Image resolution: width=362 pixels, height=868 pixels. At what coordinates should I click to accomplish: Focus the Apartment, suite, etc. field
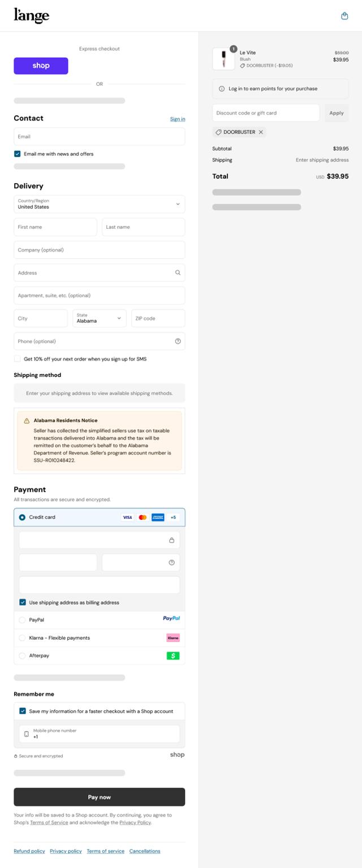click(x=100, y=296)
